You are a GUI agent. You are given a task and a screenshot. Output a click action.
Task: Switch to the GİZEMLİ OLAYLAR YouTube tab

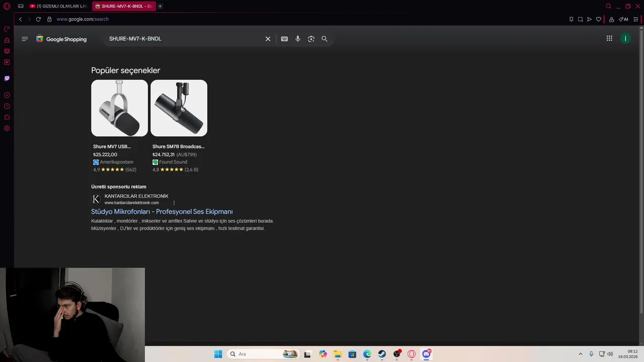58,6
